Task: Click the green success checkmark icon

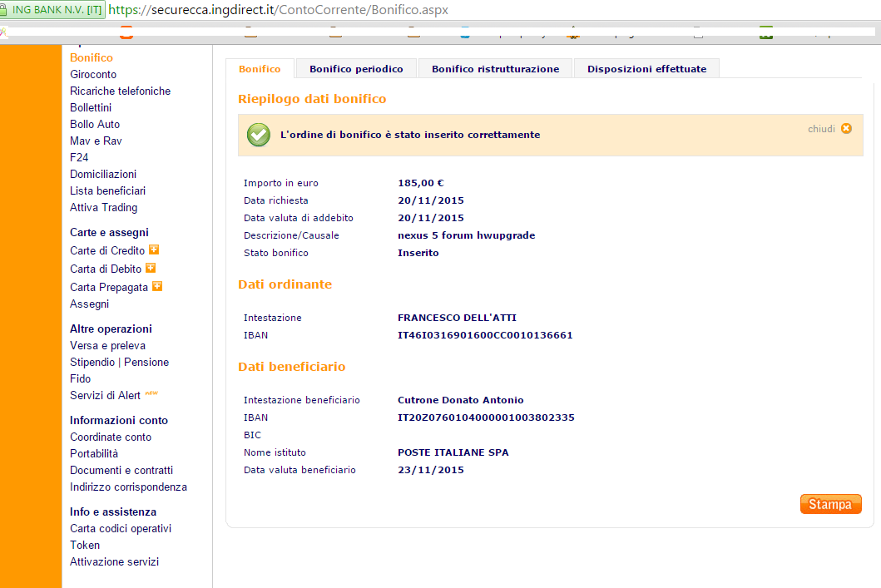Action: [x=259, y=135]
